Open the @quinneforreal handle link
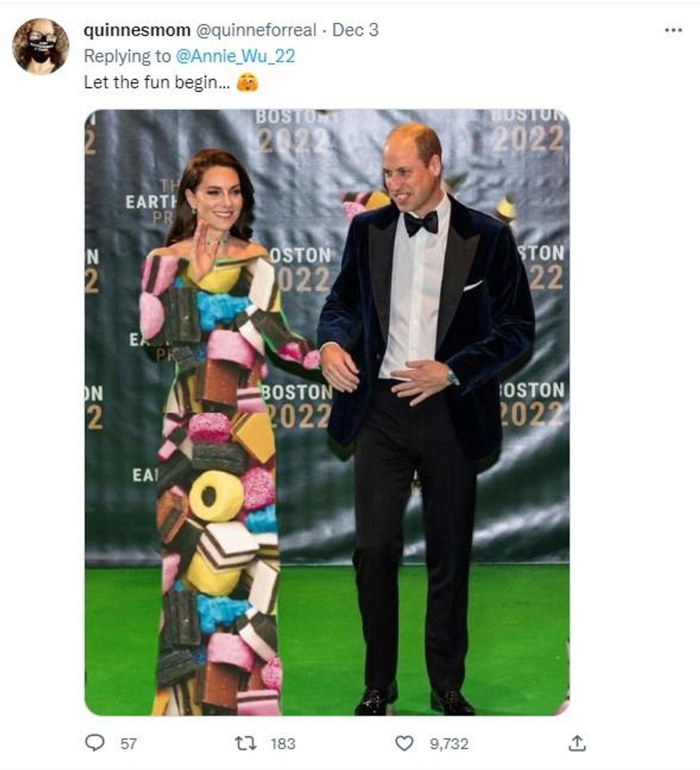The width and height of the screenshot is (700, 770). (256, 30)
